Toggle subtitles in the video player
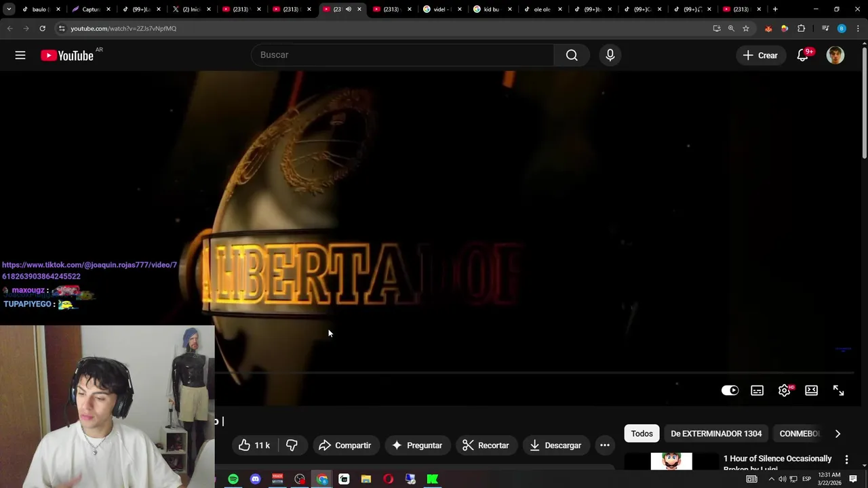 (x=757, y=390)
